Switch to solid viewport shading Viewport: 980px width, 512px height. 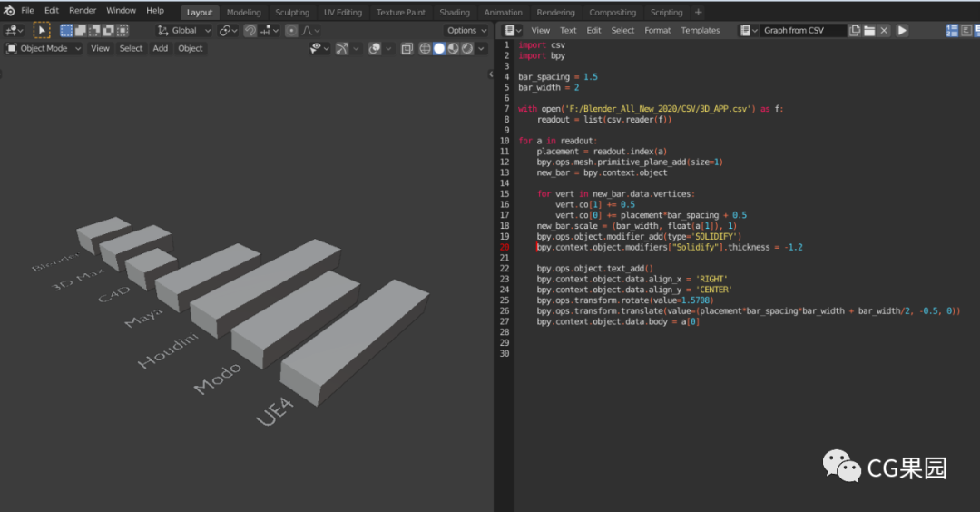tap(439, 48)
